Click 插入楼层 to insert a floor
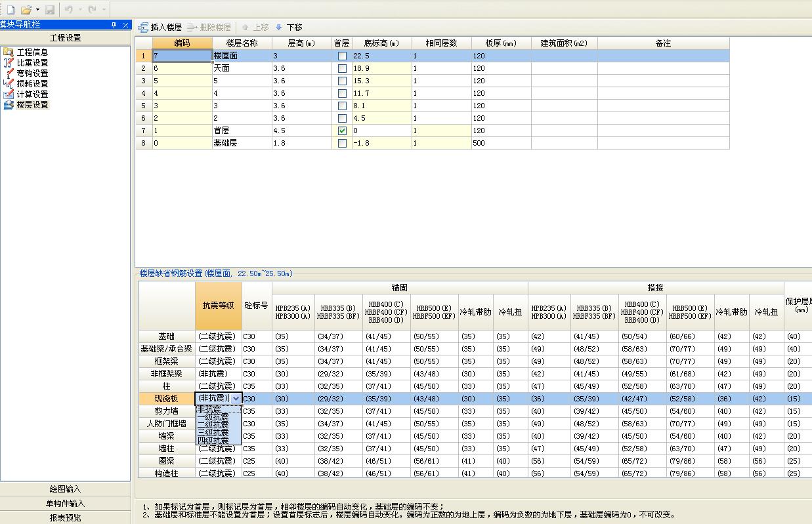 [x=160, y=28]
